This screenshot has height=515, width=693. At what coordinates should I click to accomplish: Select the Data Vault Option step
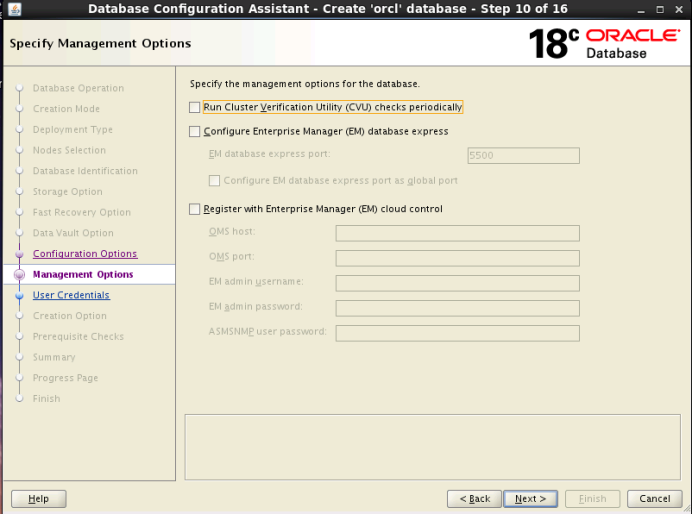73,233
